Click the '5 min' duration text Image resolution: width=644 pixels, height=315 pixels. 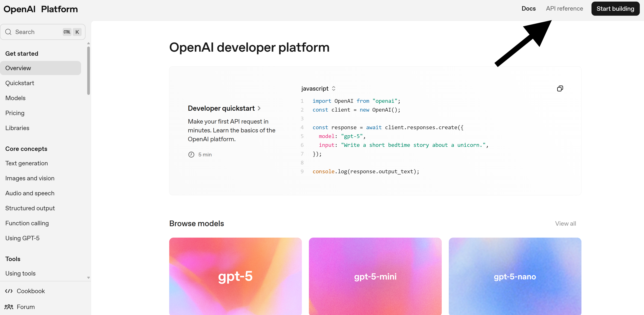pos(205,155)
